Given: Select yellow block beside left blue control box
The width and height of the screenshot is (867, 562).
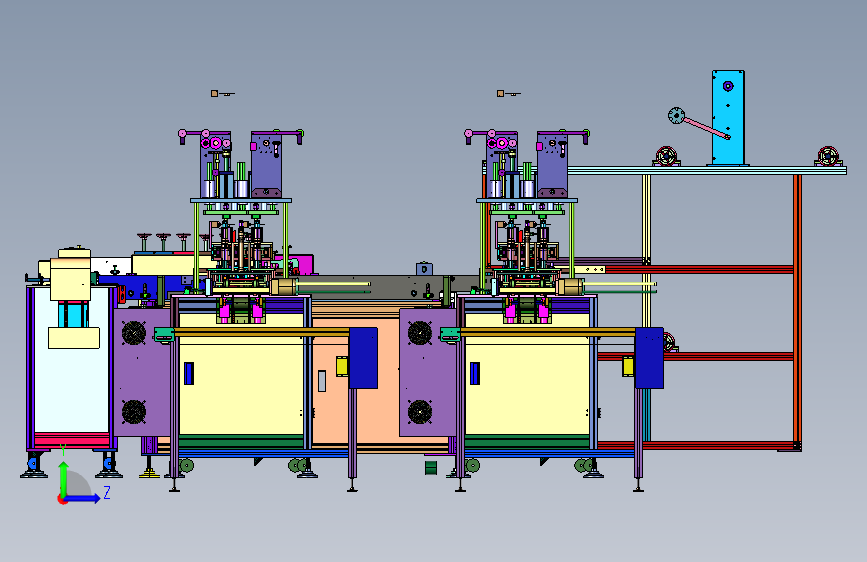Looking at the screenshot, I should (342, 366).
